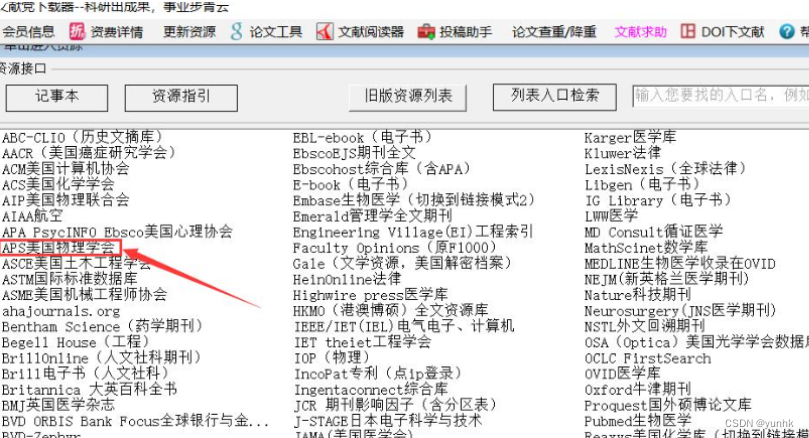Select Libgen（电子书） entry
Viewport: 809px width, 438px height.
642,184
